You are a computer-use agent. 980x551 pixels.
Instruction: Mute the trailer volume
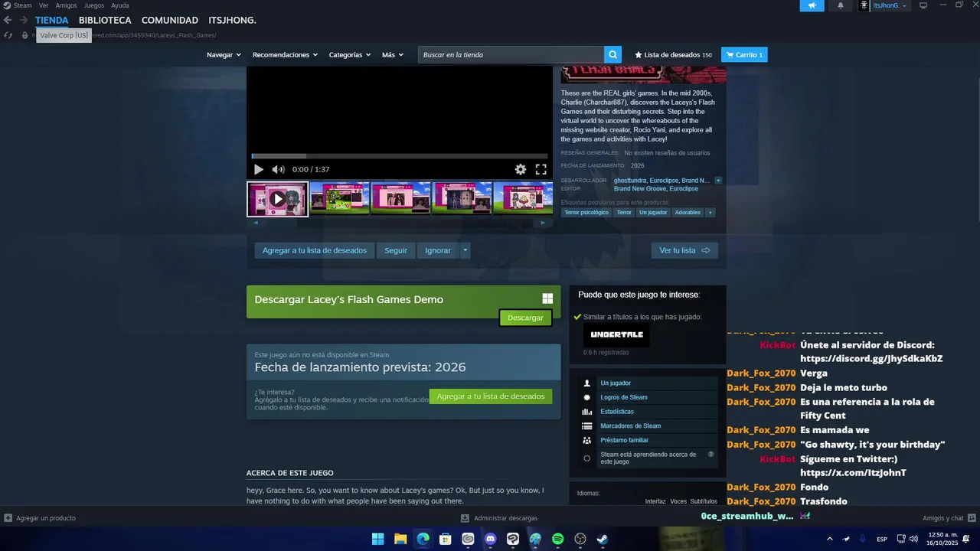pos(278,169)
